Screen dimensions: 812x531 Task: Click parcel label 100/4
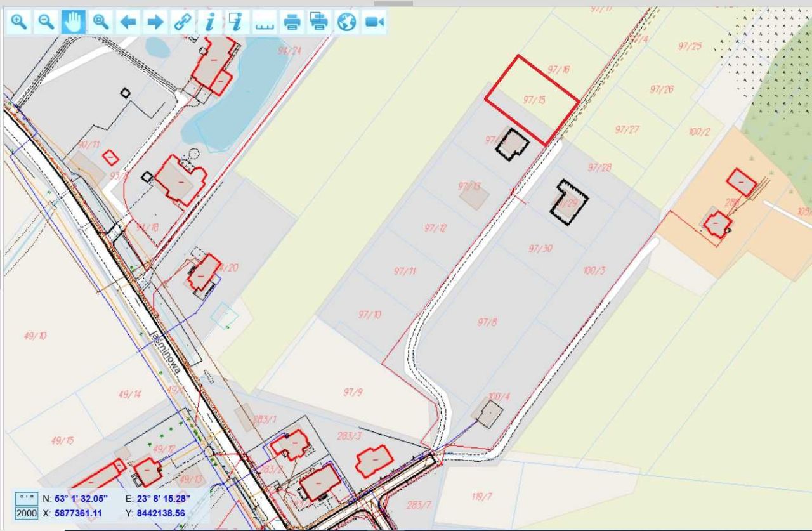pyautogui.click(x=499, y=397)
